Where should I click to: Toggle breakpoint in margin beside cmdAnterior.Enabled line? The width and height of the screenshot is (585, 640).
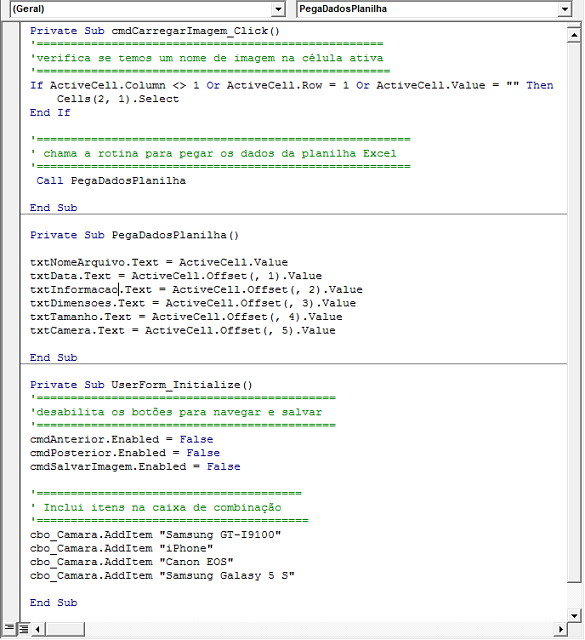11,440
